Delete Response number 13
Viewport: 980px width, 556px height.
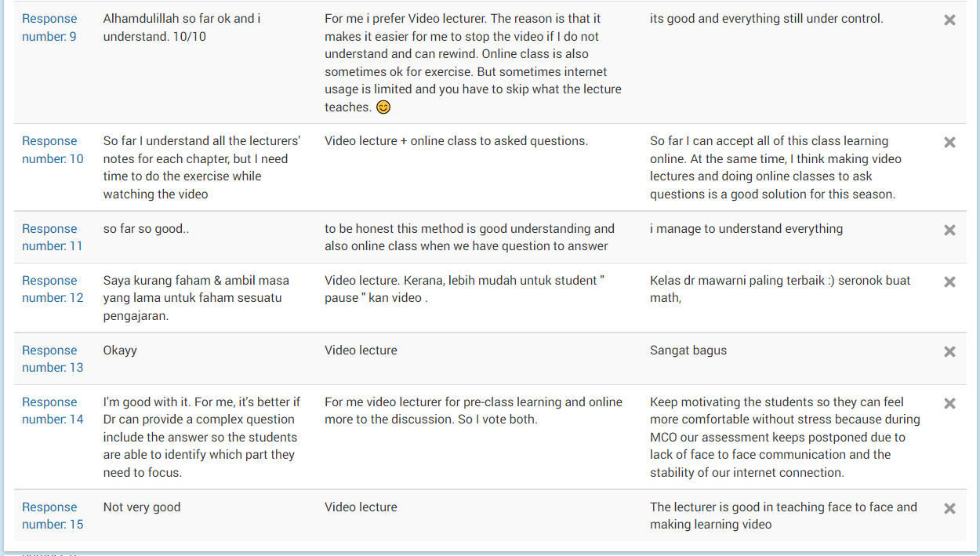pyautogui.click(x=949, y=351)
